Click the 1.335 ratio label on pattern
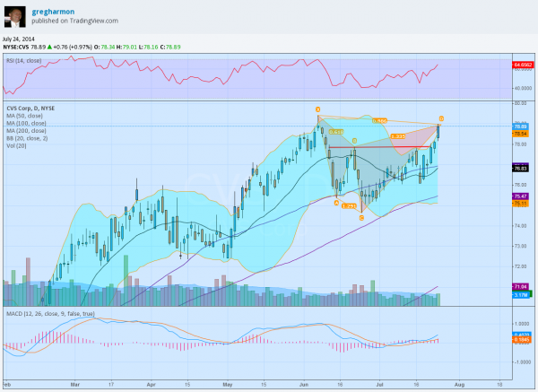This screenshot has width=538, height=392. click(398, 136)
